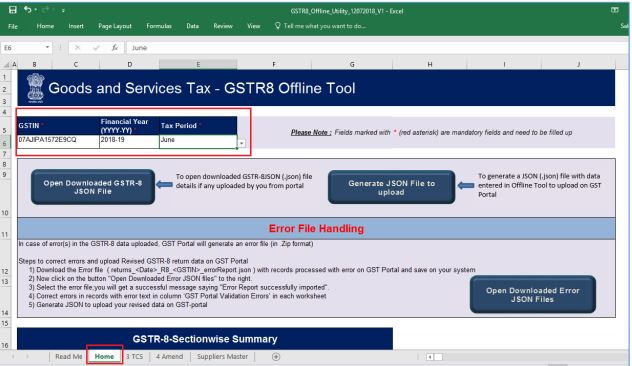This screenshot has width=632, height=366.
Task: Click the Tell me what you want to do box
Action: (320, 26)
